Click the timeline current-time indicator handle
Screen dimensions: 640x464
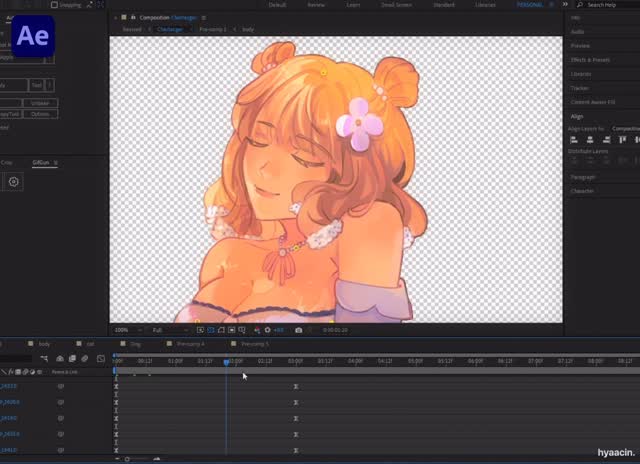227,362
